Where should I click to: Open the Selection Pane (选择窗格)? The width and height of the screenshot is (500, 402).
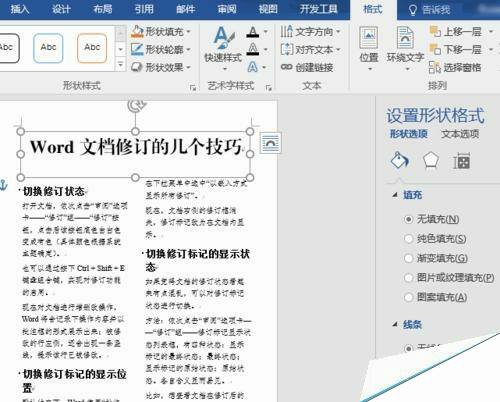pos(455,67)
